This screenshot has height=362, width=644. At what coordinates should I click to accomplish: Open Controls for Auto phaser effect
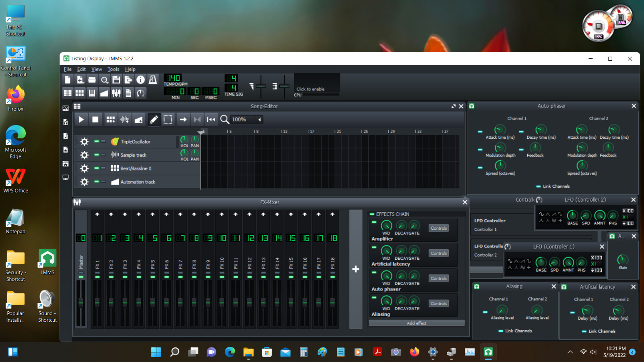click(439, 278)
